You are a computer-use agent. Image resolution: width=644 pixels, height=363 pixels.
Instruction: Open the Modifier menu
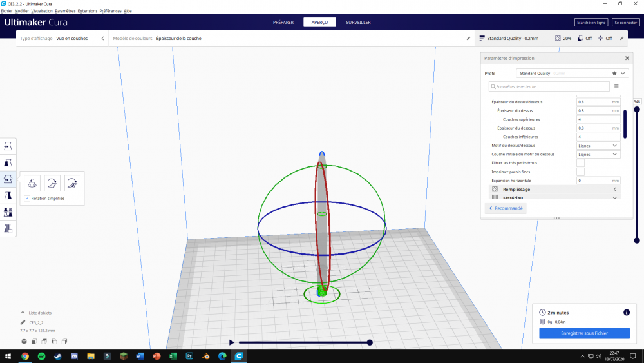pos(21,11)
